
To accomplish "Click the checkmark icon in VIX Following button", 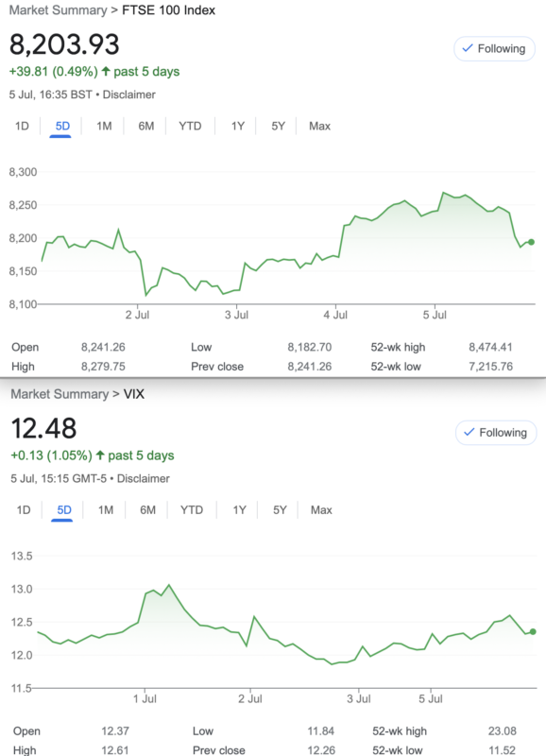I will coord(469,433).
